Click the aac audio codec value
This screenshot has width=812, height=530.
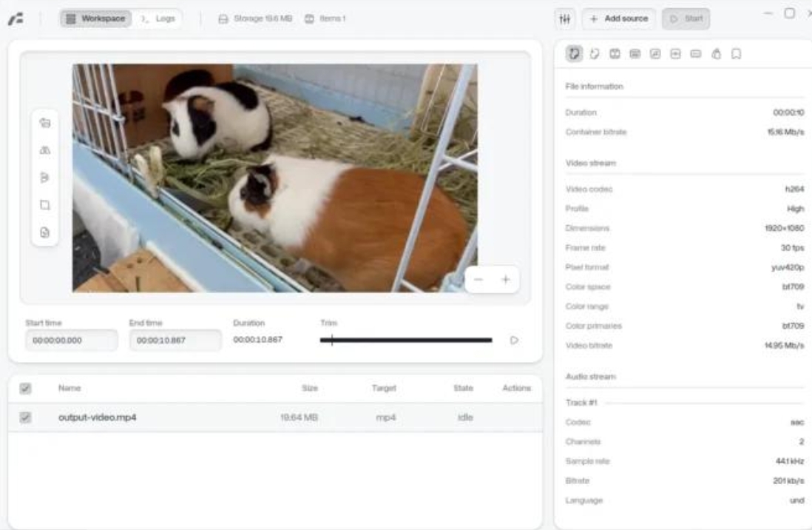pyautogui.click(x=797, y=422)
